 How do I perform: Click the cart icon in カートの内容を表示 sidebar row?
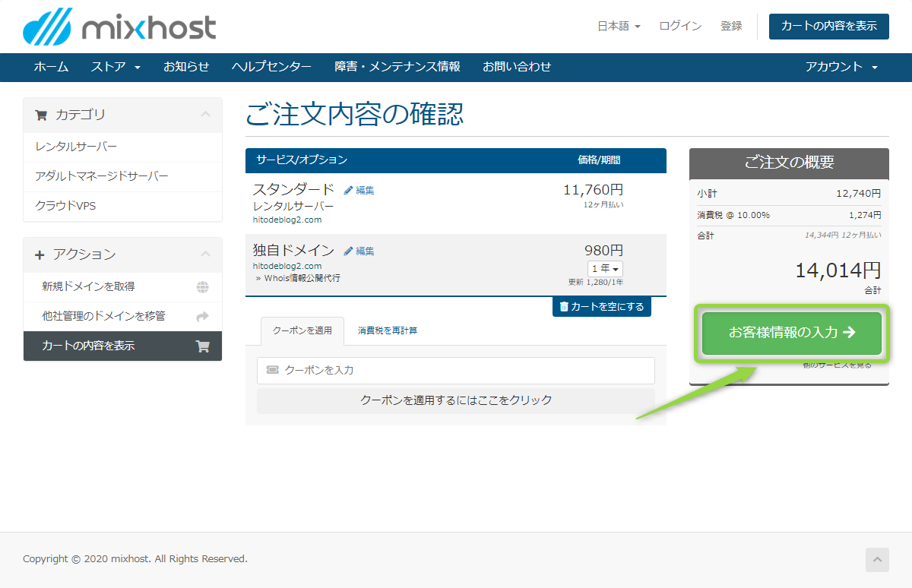click(x=202, y=346)
